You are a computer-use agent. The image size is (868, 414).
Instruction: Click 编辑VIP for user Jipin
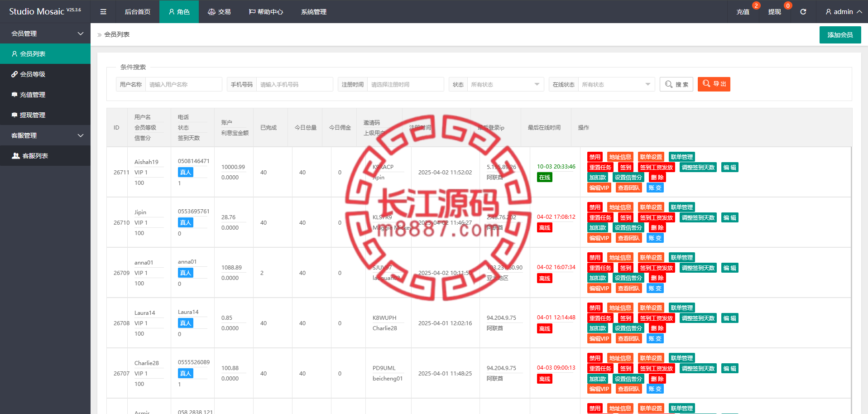point(599,238)
